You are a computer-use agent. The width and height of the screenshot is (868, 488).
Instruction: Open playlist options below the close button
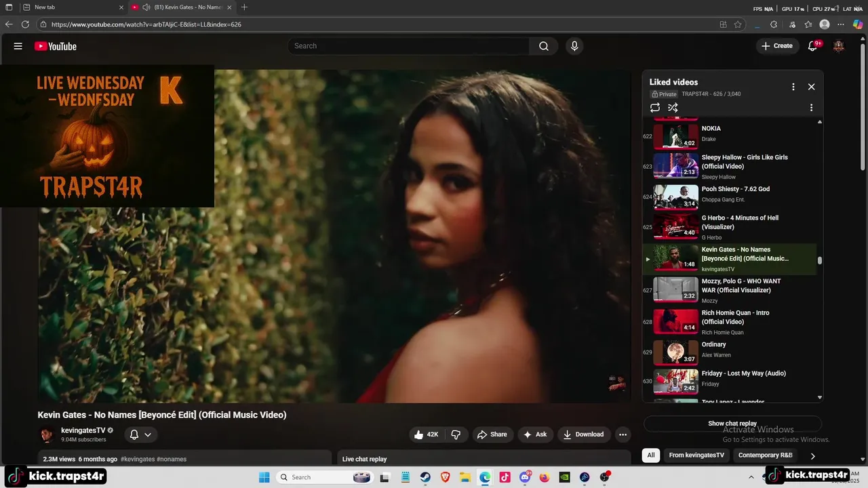click(811, 108)
